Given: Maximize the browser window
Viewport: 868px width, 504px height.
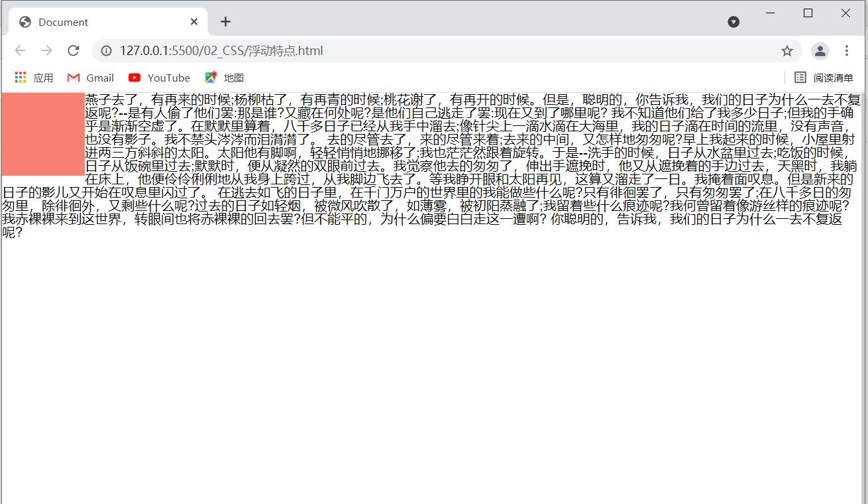Looking at the screenshot, I should tap(808, 13).
